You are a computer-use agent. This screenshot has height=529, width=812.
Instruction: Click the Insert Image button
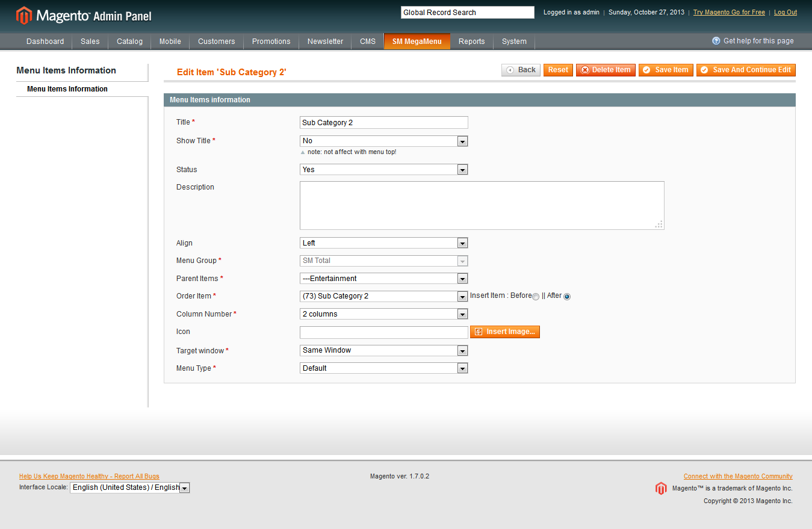point(505,332)
